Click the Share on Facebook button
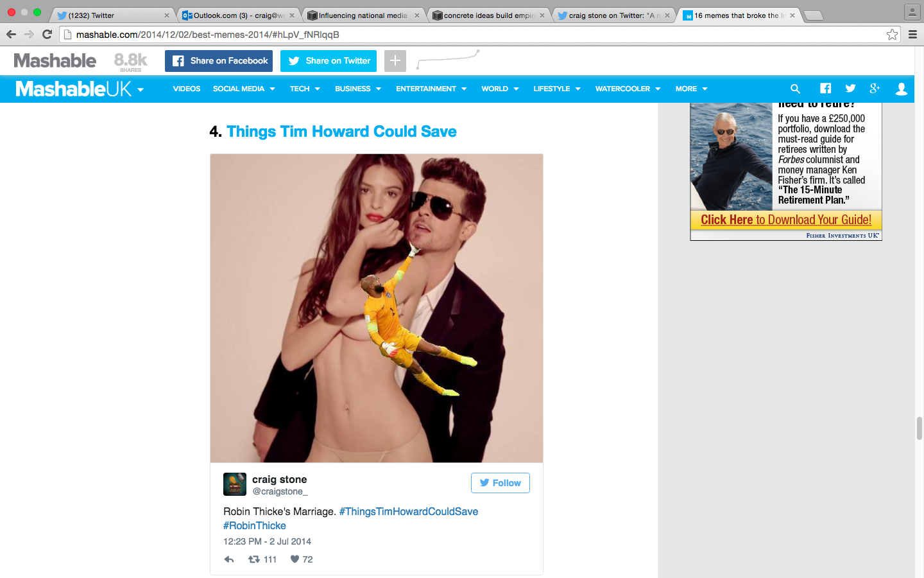924x578 pixels. (x=219, y=61)
